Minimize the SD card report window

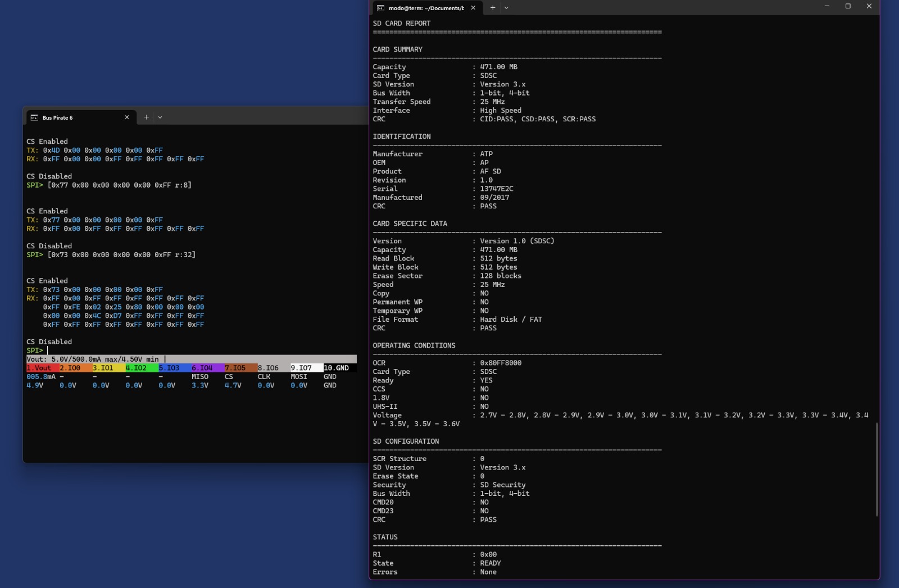click(827, 6)
